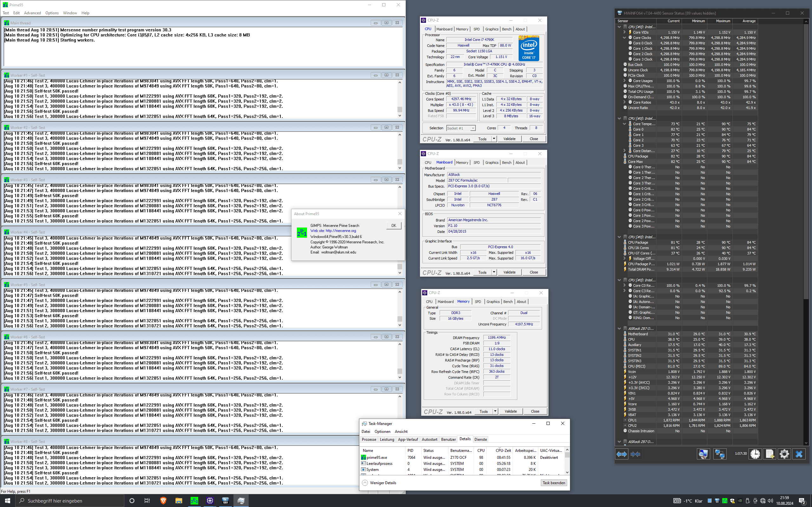The width and height of the screenshot is (812, 507).
Task: Collapse ASRock Z87 sensor group
Action: [x=619, y=329]
